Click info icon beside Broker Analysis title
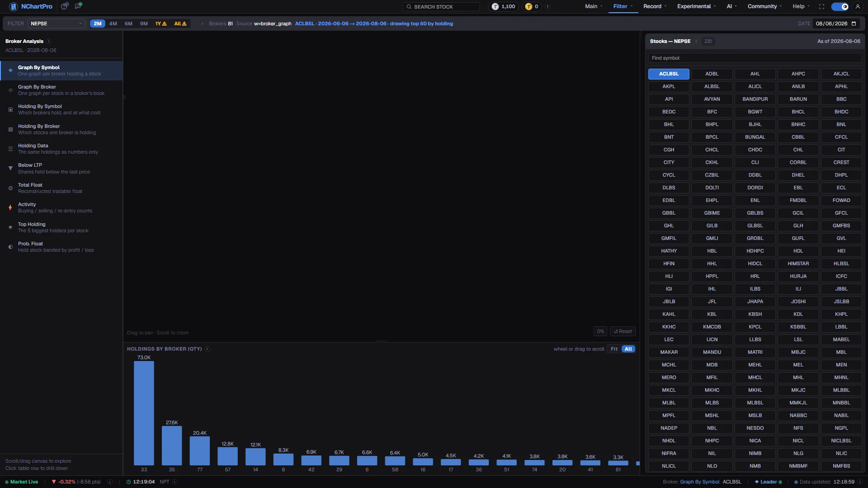Image resolution: width=868 pixels, height=488 pixels. [49, 41]
